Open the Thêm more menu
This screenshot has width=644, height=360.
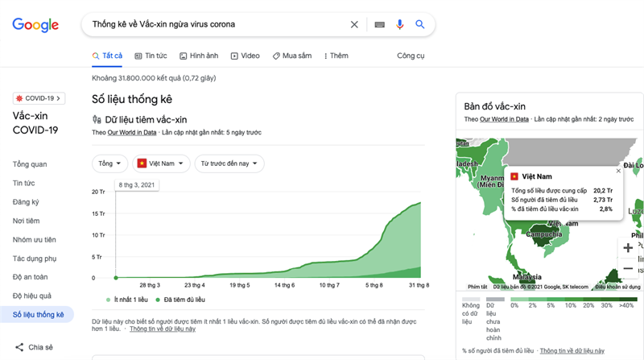point(336,56)
